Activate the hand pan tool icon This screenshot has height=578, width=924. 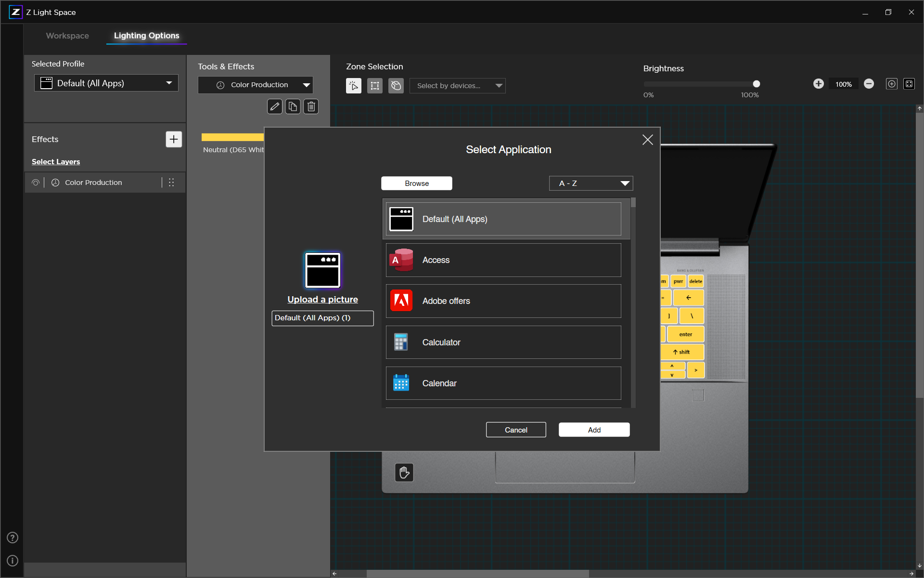click(x=404, y=473)
